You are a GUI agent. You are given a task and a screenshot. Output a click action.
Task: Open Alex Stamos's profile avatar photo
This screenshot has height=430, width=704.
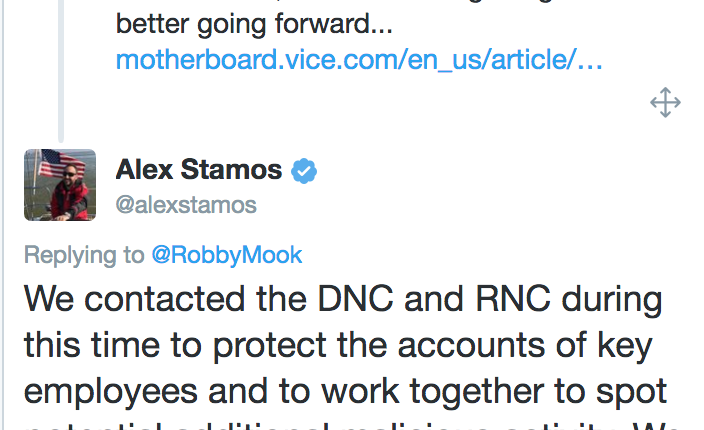(60, 185)
